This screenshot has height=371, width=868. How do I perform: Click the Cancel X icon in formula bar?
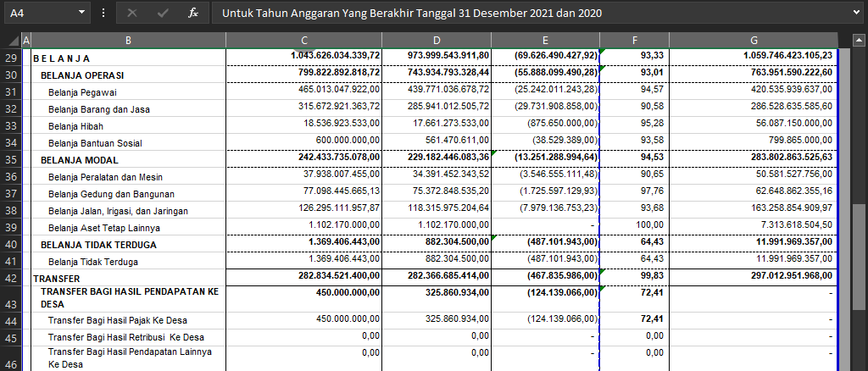coord(131,14)
